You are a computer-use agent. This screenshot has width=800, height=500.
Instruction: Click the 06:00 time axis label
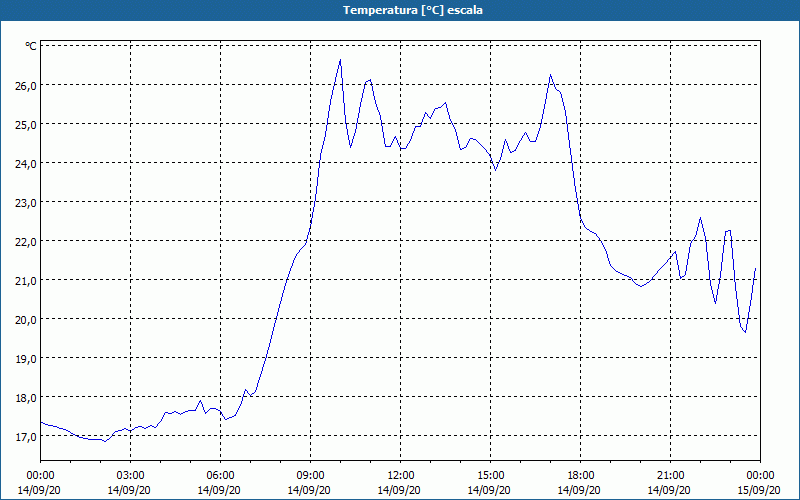(220, 476)
